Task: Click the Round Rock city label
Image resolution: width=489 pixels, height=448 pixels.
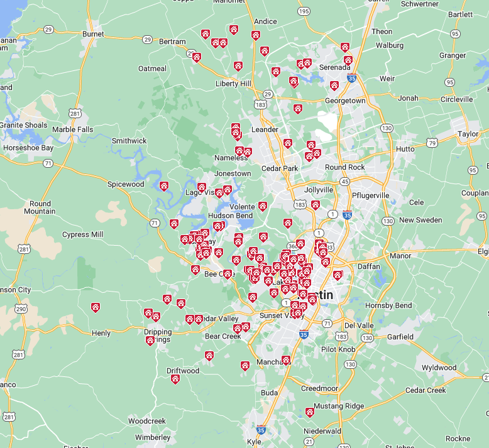Action: [344, 167]
